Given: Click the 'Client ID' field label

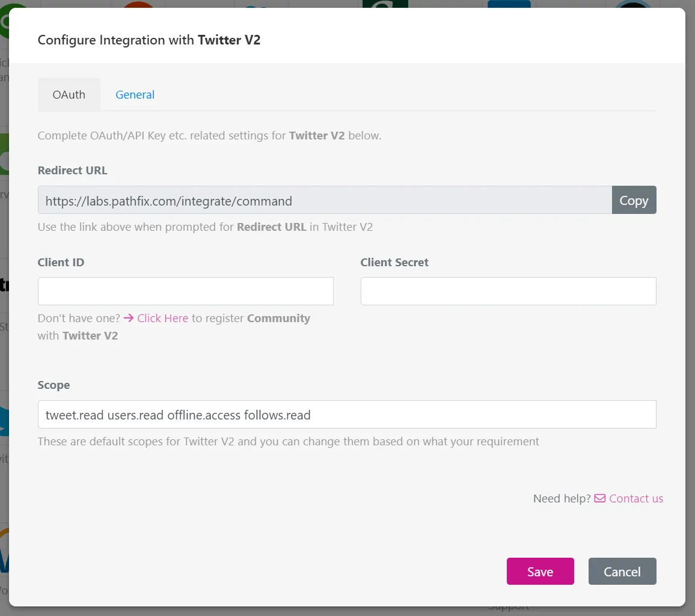Looking at the screenshot, I should point(61,263).
